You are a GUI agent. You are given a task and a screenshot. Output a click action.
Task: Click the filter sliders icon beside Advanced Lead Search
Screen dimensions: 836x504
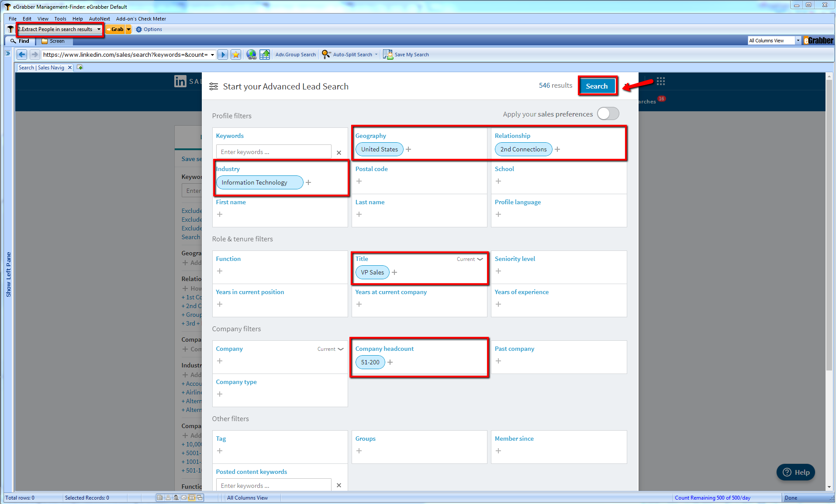(214, 86)
